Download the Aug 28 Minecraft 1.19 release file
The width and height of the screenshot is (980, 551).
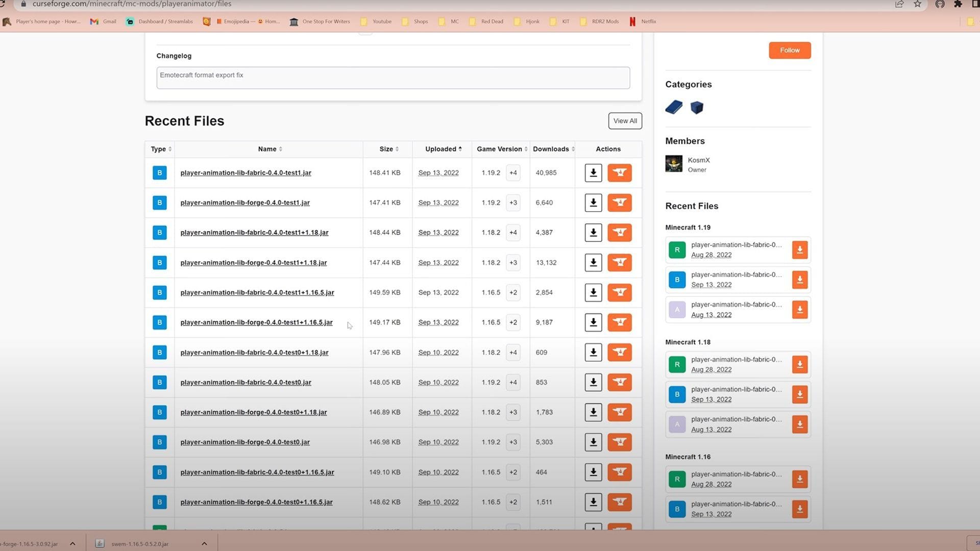(x=799, y=250)
